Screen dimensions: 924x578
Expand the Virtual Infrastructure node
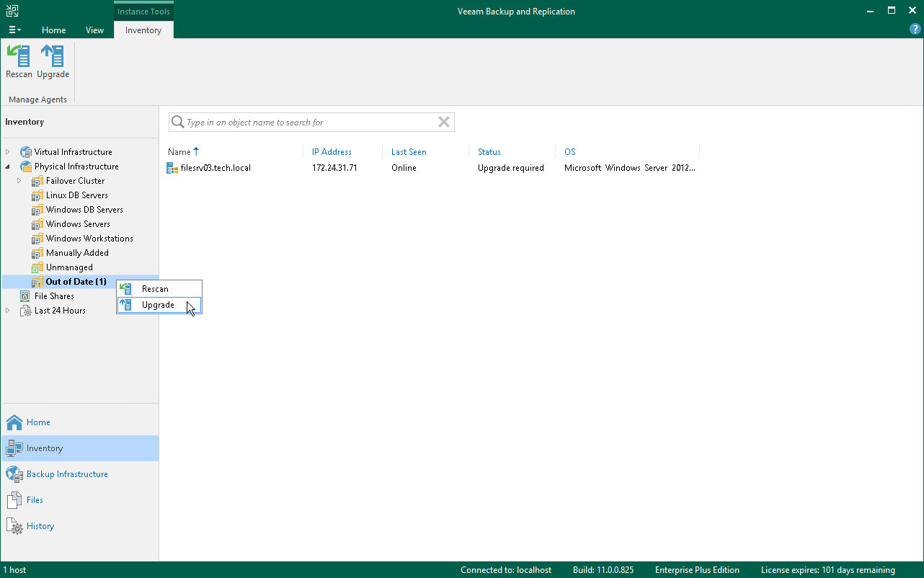click(8, 152)
